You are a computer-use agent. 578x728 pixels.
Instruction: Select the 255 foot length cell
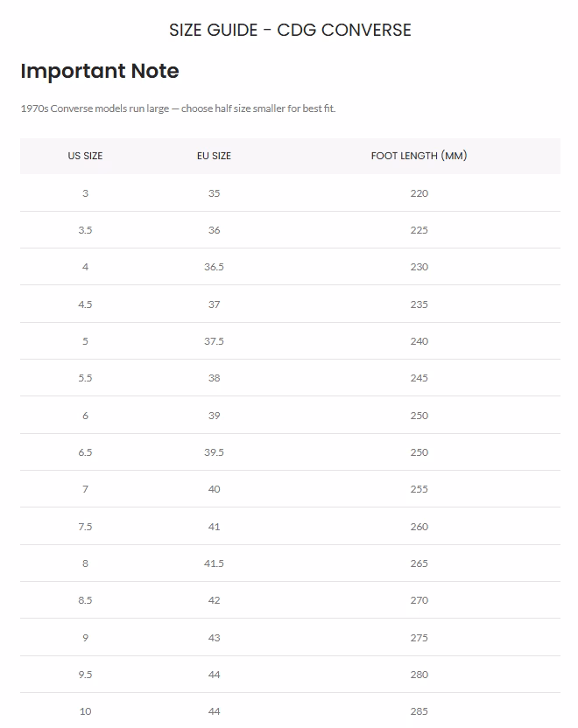pyautogui.click(x=419, y=489)
